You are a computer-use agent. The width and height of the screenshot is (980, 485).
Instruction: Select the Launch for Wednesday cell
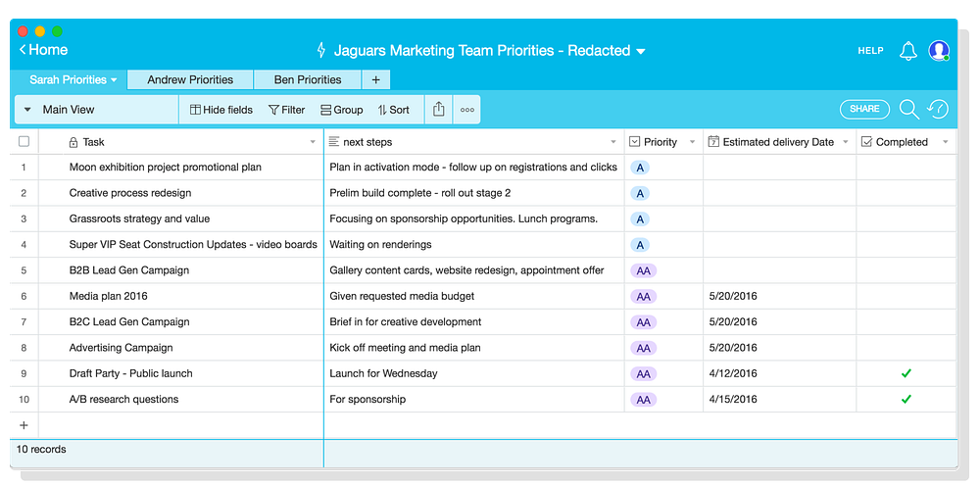[474, 373]
